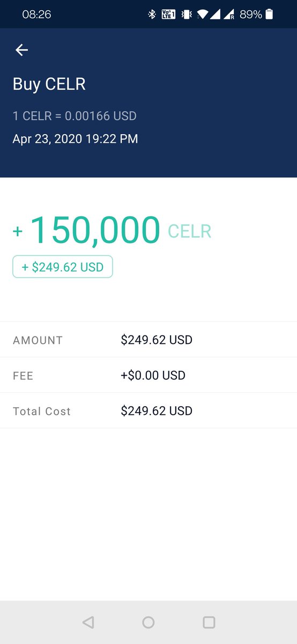Tap the + $249.62 USD badge

[x=63, y=267]
